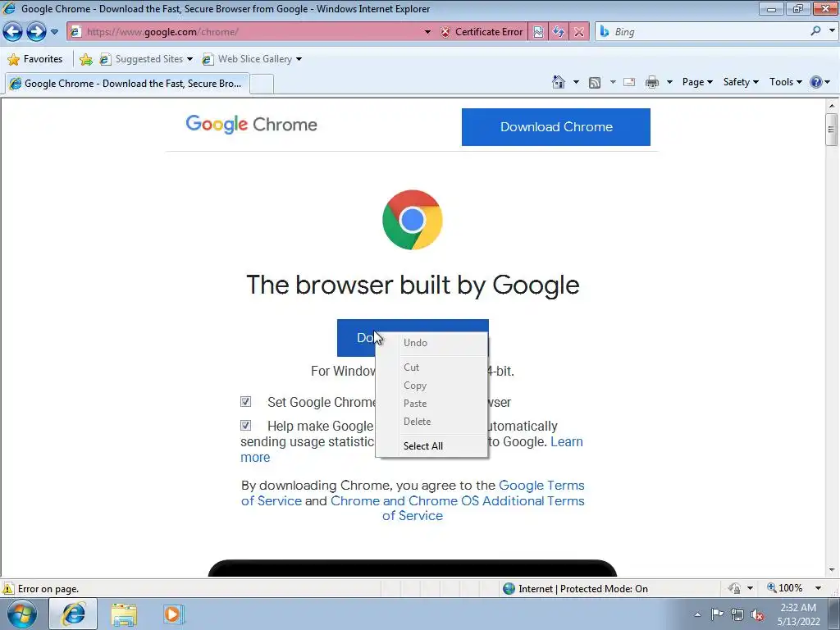Click the page scrollbar thumb
The width and height of the screenshot is (840, 630).
pyautogui.click(x=832, y=129)
